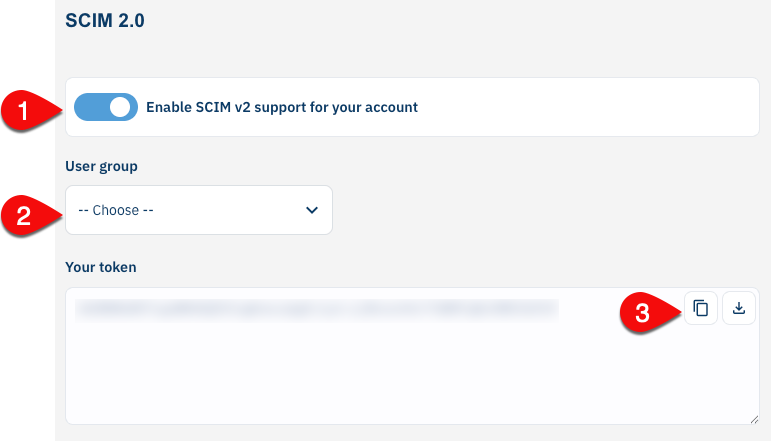Click the red callout marker 1
771x441 pixels.
[x=18, y=108]
